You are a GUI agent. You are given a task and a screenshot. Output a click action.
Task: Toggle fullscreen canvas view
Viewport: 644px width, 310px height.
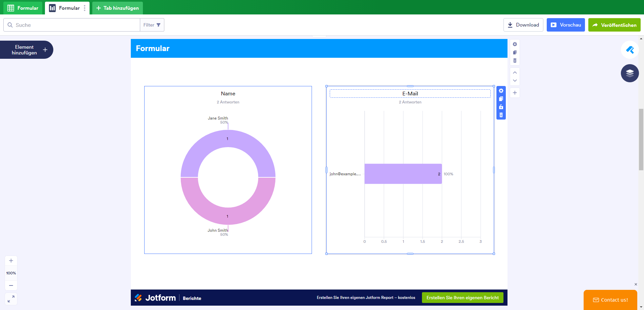pos(11,299)
